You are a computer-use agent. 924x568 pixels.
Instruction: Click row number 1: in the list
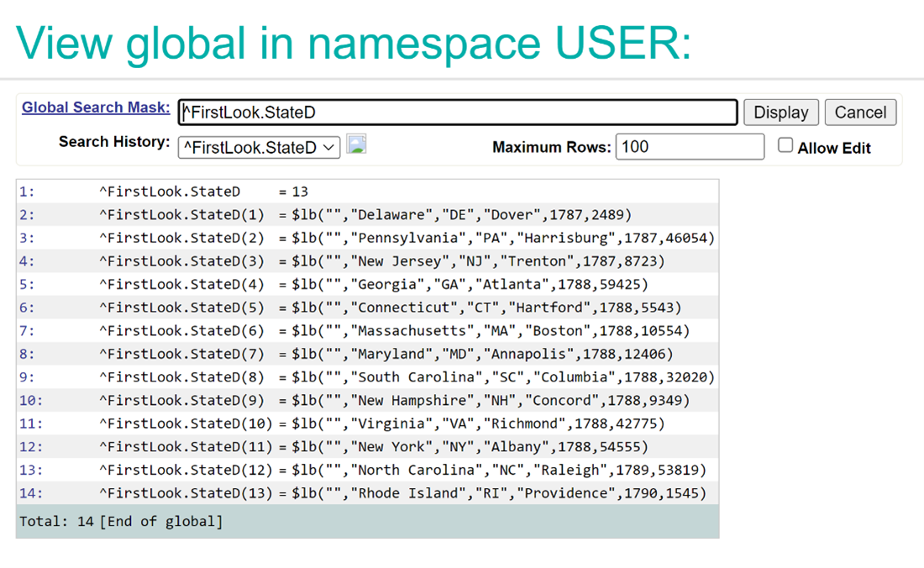click(27, 192)
